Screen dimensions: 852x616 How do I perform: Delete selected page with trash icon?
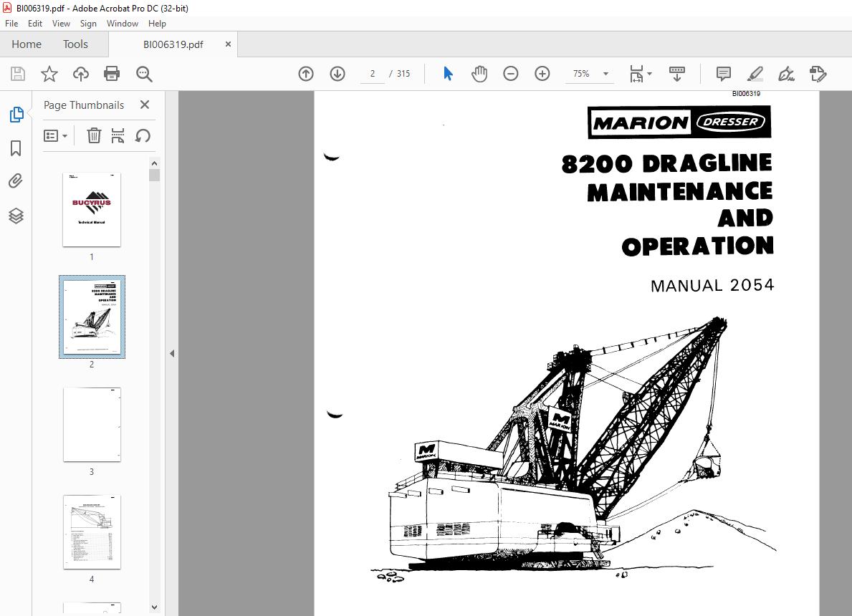click(94, 136)
